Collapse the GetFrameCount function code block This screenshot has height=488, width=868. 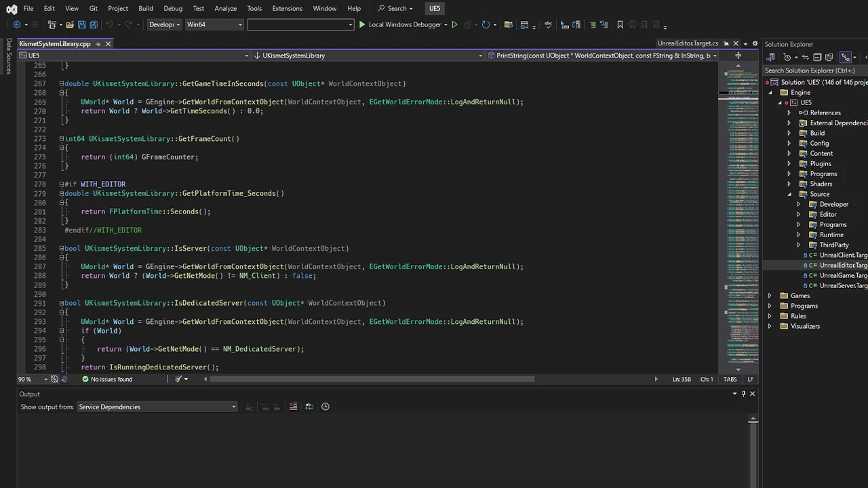(x=62, y=139)
